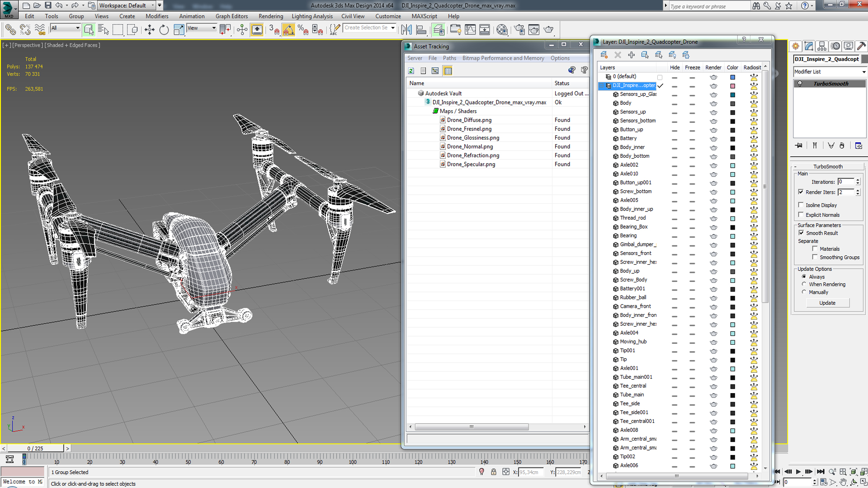Toggle Angle Snap in toolbar
868x488 pixels.
(x=288, y=30)
